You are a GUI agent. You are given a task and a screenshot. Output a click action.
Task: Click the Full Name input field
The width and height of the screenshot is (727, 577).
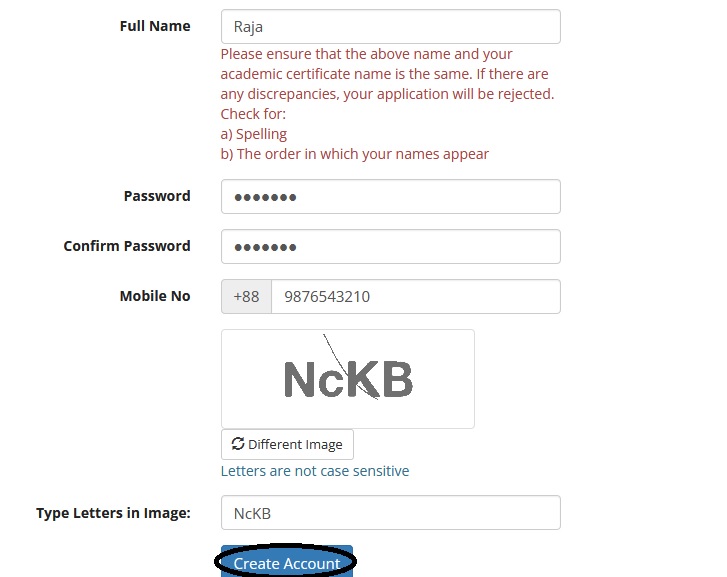(390, 27)
